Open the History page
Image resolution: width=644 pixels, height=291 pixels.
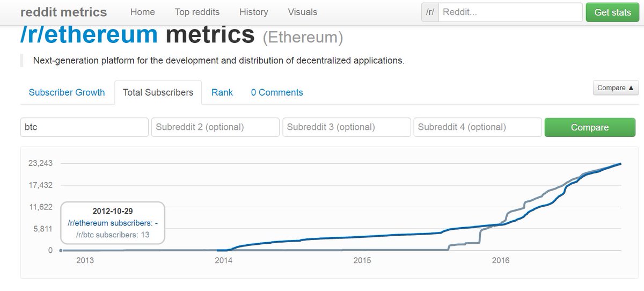[x=253, y=12]
